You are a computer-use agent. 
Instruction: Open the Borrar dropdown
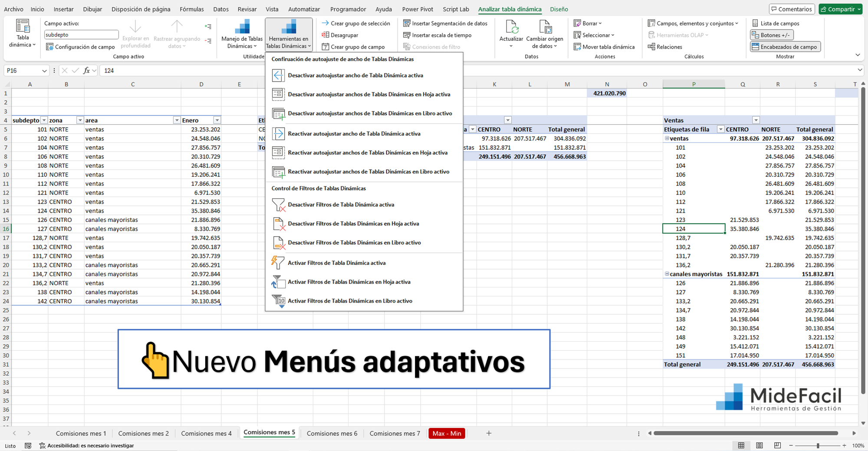pos(588,23)
